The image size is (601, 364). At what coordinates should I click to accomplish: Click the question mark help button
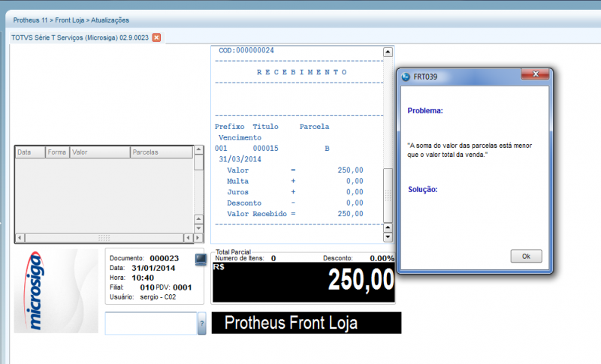click(x=201, y=323)
